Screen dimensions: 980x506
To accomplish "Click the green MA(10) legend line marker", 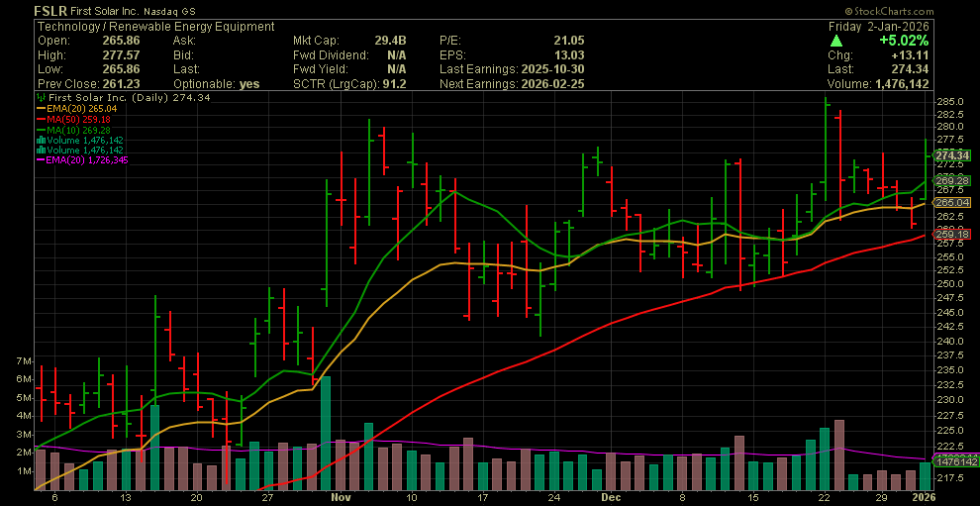I will tap(40, 130).
